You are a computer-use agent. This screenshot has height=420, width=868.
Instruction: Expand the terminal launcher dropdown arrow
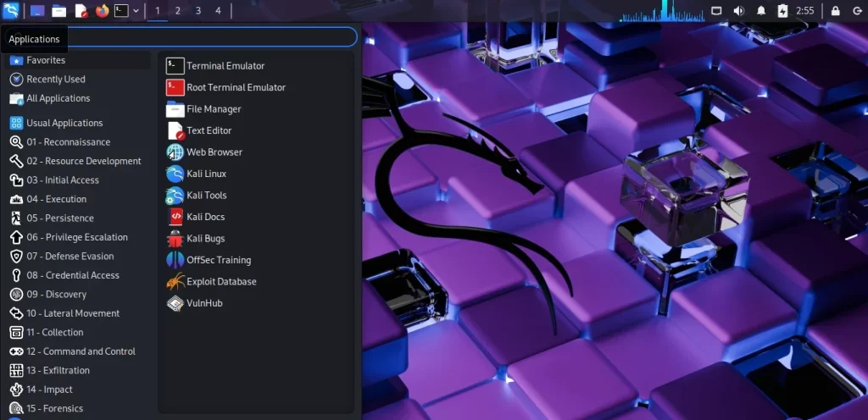coord(136,10)
